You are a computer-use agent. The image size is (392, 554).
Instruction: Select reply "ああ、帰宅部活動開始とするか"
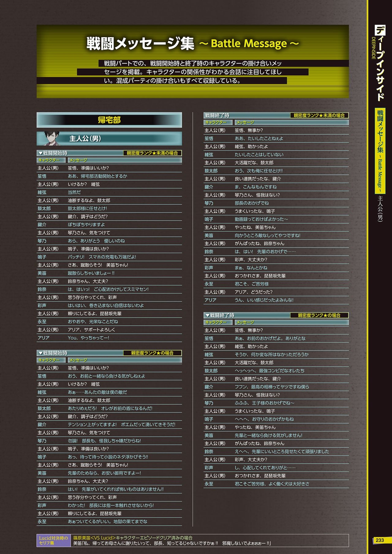click(x=97, y=176)
